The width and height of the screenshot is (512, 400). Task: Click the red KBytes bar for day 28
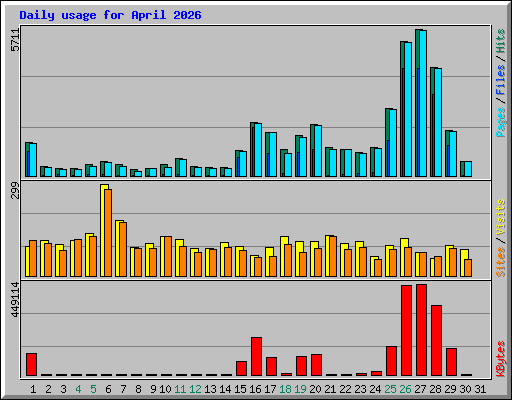pos(436,341)
